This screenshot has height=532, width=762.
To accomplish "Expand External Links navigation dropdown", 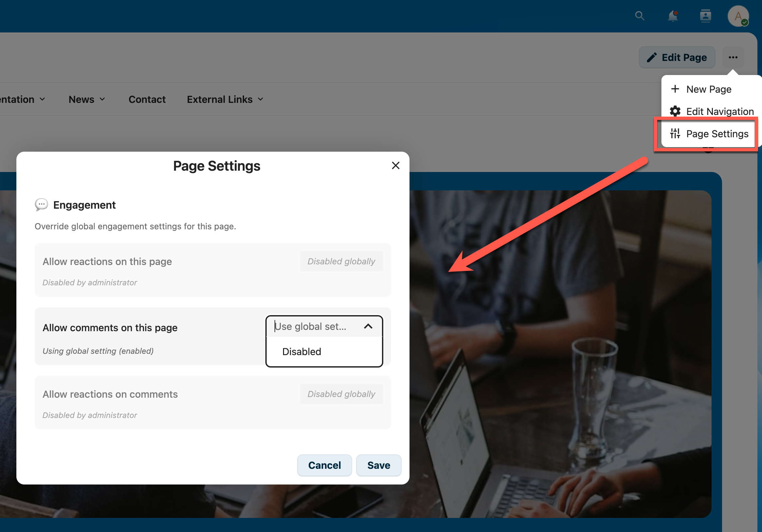I will (225, 99).
